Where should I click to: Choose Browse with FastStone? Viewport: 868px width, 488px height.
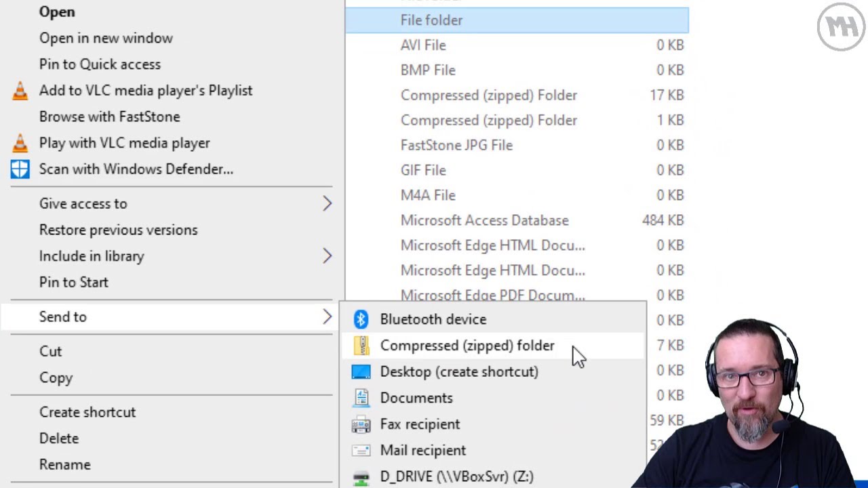(109, 117)
